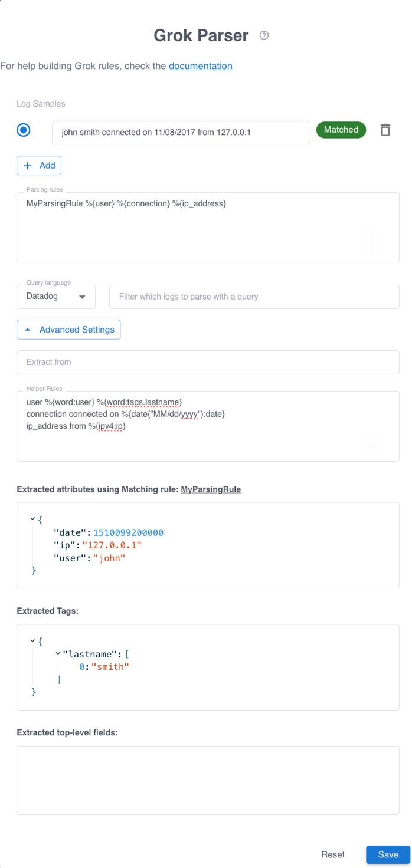Click inside the Parsing rules textarea

208,227
